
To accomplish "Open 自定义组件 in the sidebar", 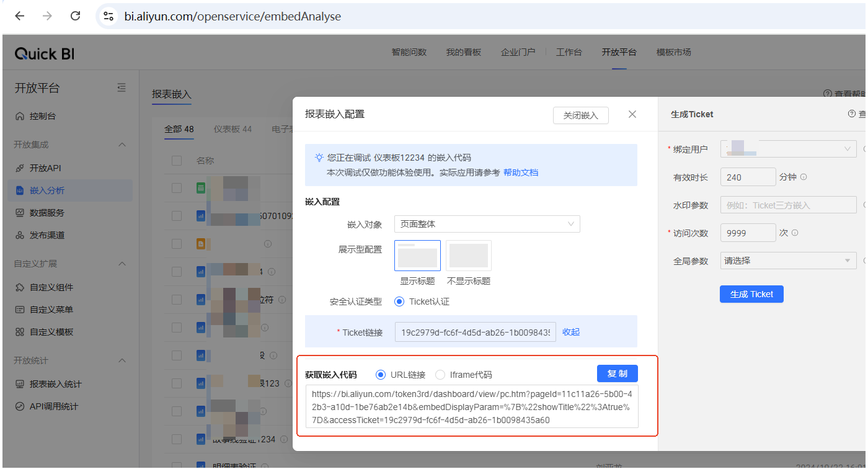I will coord(51,287).
